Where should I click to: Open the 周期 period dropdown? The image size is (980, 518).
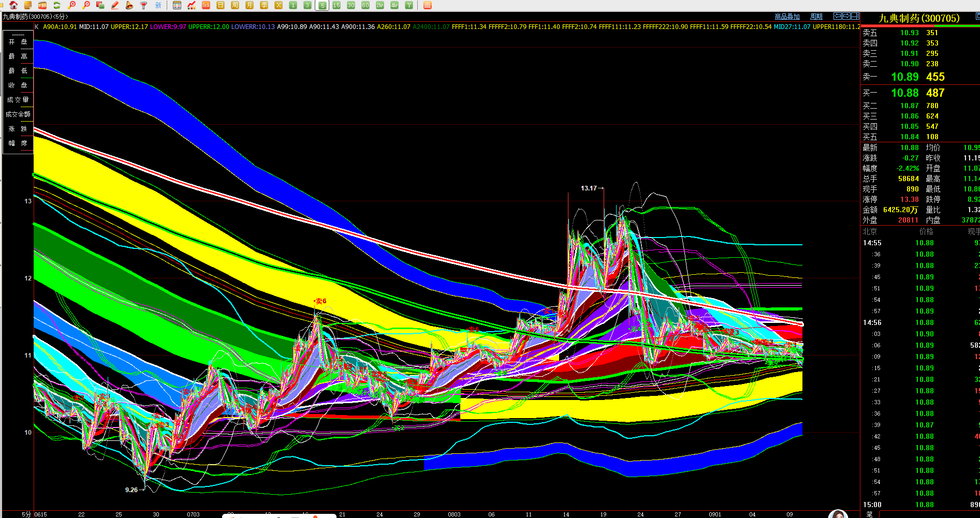click(816, 17)
